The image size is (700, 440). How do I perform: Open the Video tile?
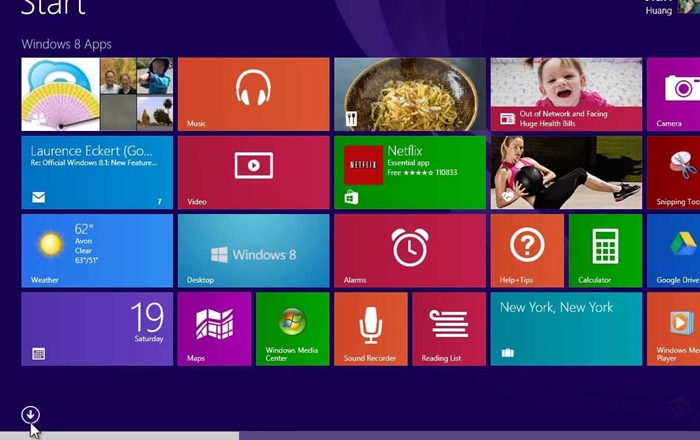pos(254,172)
